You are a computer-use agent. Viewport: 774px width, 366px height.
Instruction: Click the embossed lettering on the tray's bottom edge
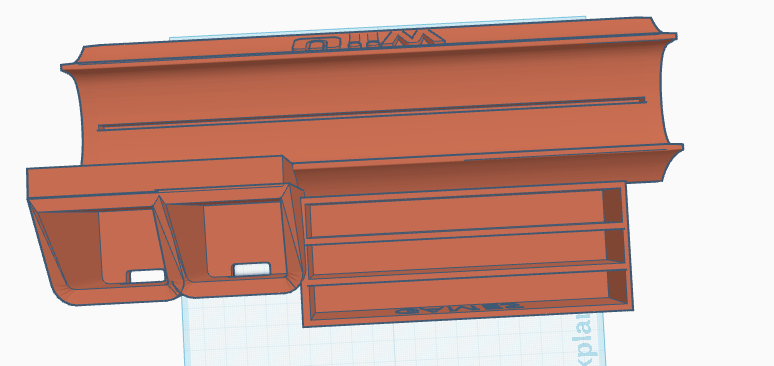460,310
